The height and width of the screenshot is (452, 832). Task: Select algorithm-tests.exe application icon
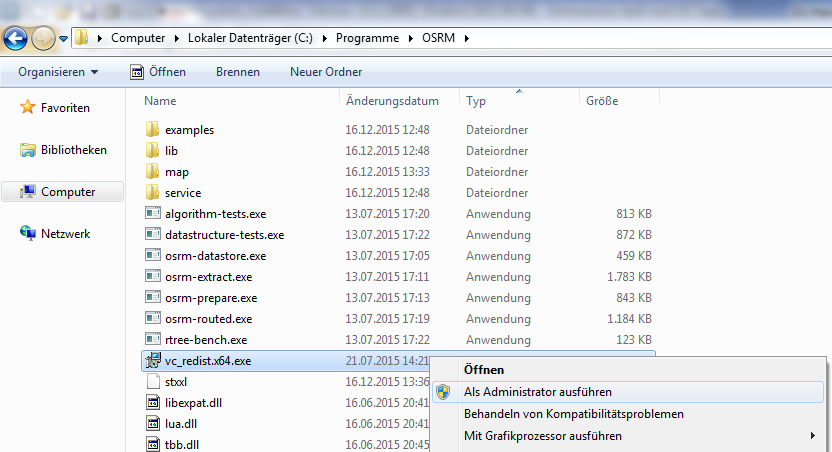click(153, 213)
